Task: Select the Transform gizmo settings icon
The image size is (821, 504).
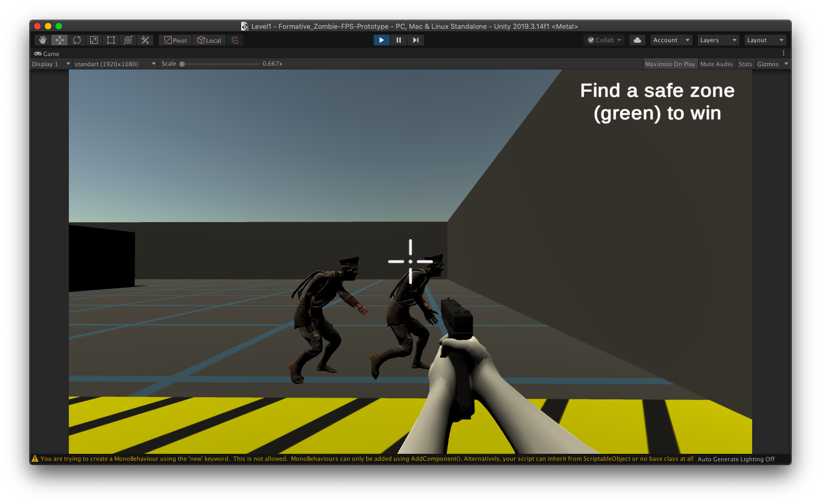Action: pos(128,40)
